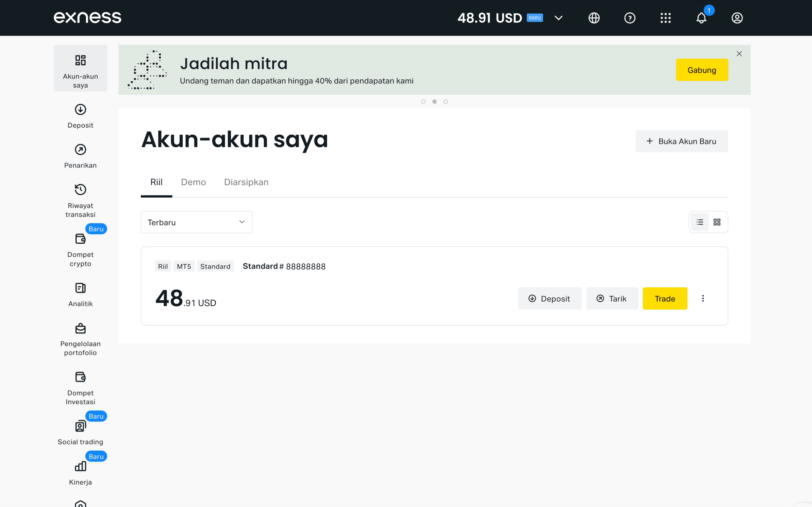The image size is (812, 507).
Task: Switch to the Diarsipkan tab
Action: click(x=246, y=182)
